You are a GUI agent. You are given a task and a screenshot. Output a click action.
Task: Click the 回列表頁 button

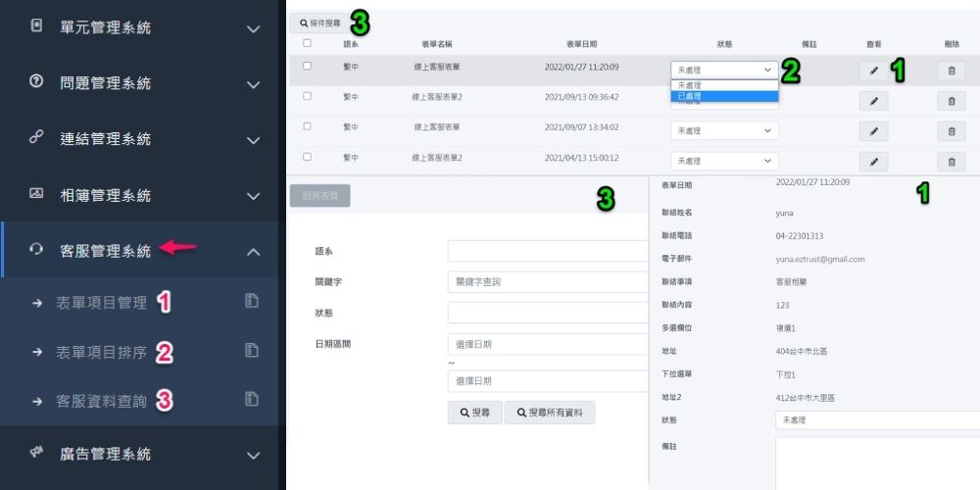coord(320,195)
